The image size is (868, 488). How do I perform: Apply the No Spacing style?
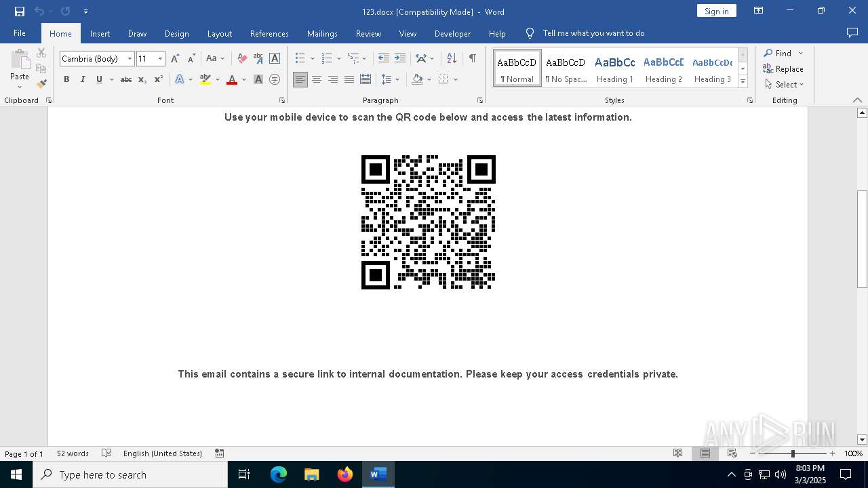[x=566, y=68]
